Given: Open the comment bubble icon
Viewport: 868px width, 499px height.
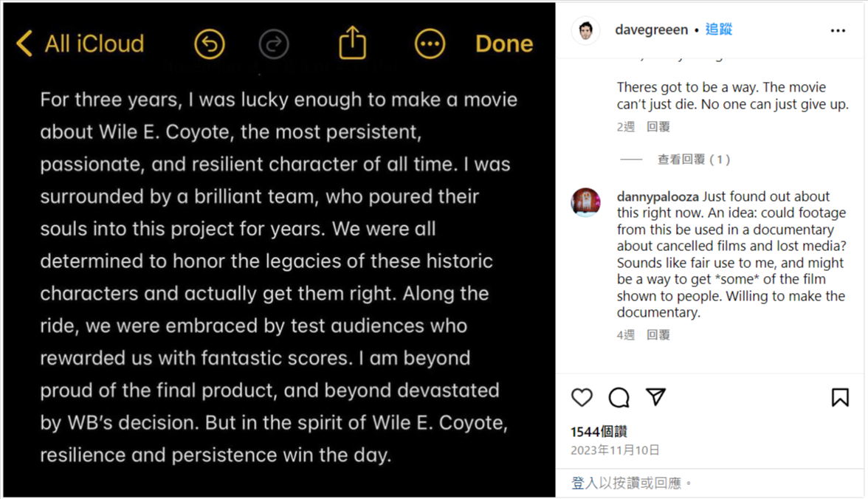Looking at the screenshot, I should tap(619, 397).
